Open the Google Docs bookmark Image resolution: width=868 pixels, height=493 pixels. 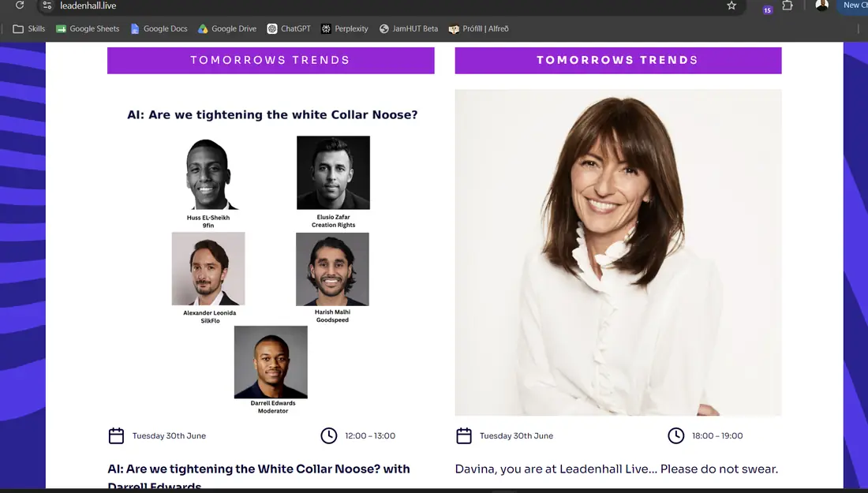(159, 28)
